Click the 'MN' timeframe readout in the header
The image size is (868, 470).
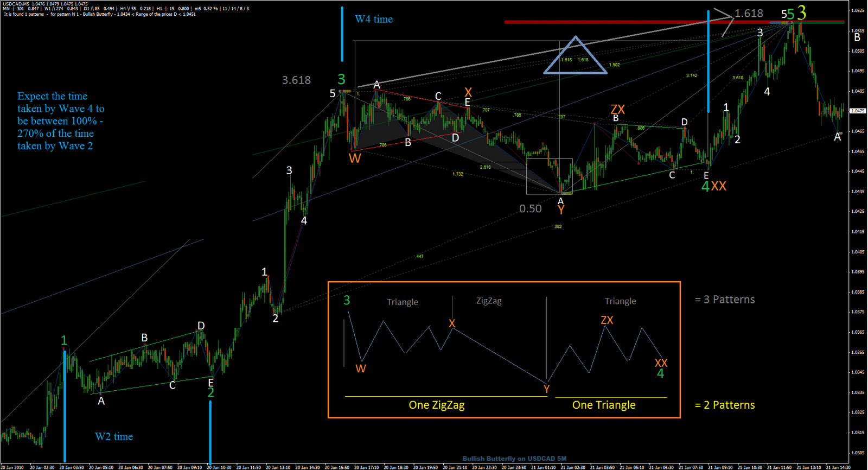pos(21,9)
